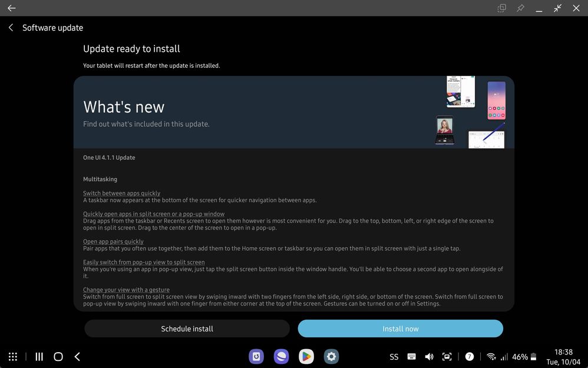Click the window multi-instance icon in title bar
The height and width of the screenshot is (368, 588).
pyautogui.click(x=501, y=8)
